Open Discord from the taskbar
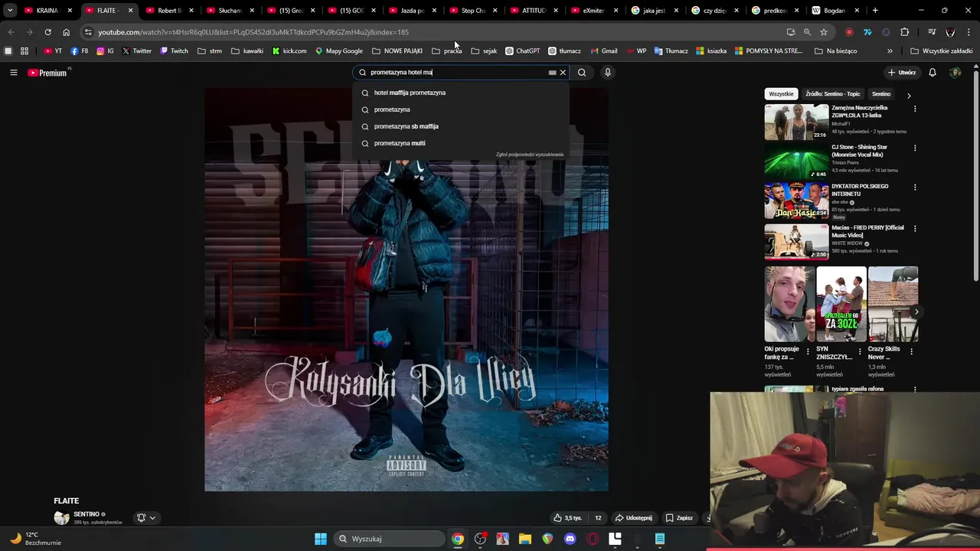The width and height of the screenshot is (980, 551). click(x=570, y=539)
